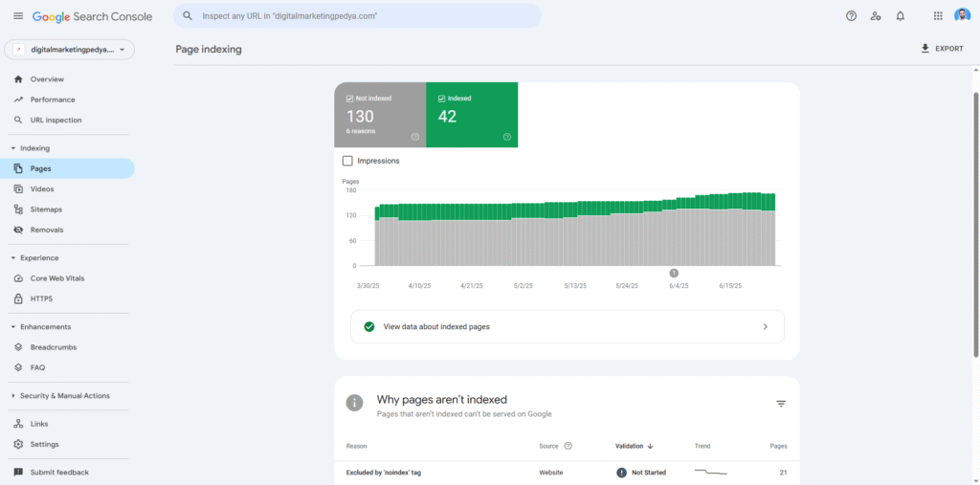Click the Sitemaps icon in sidebar
The height and width of the screenshot is (485, 980).
tap(18, 209)
